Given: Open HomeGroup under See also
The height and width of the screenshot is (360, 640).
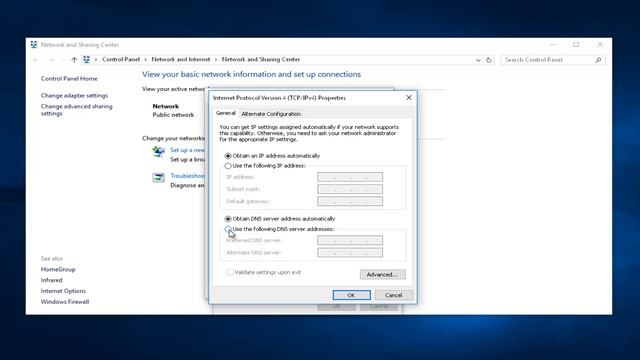Looking at the screenshot, I should click(x=58, y=269).
